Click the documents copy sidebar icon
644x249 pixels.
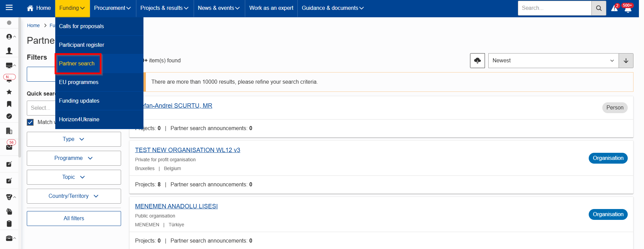tap(9, 211)
